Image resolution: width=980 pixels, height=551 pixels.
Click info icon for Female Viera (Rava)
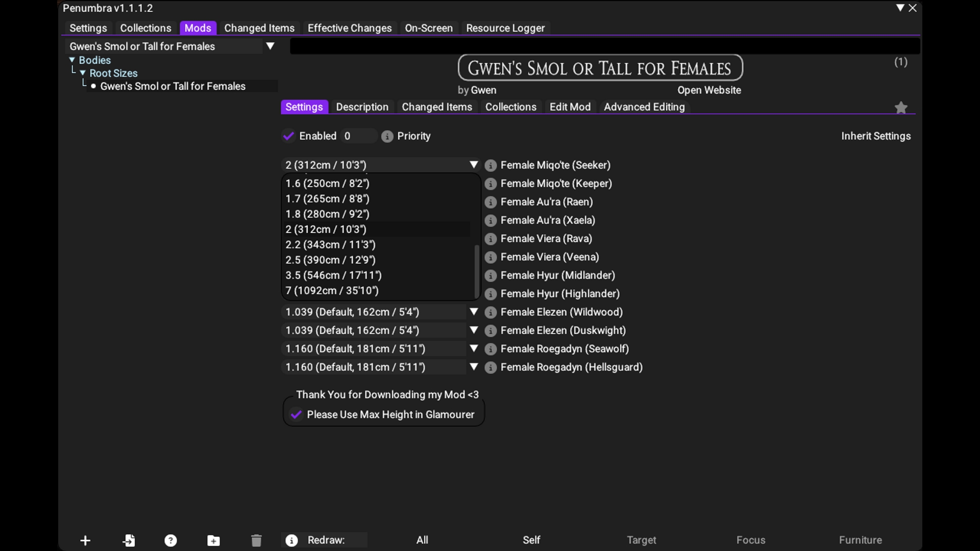[x=491, y=239]
